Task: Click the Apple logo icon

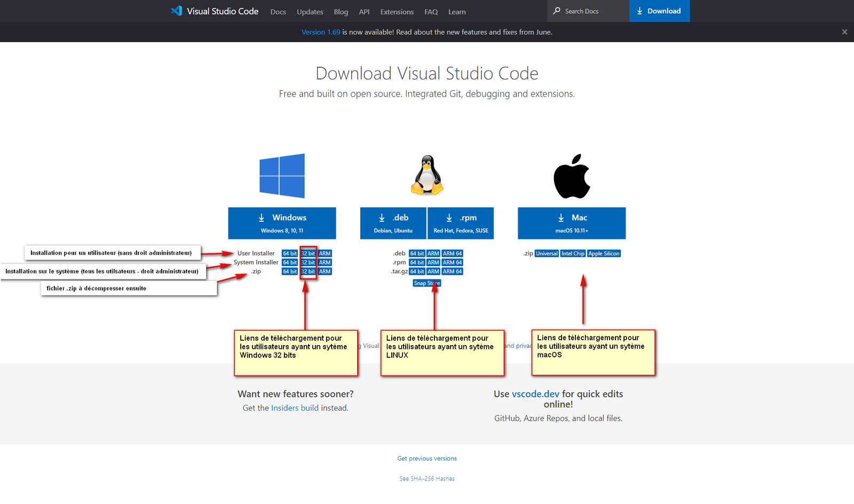Action: [x=572, y=177]
